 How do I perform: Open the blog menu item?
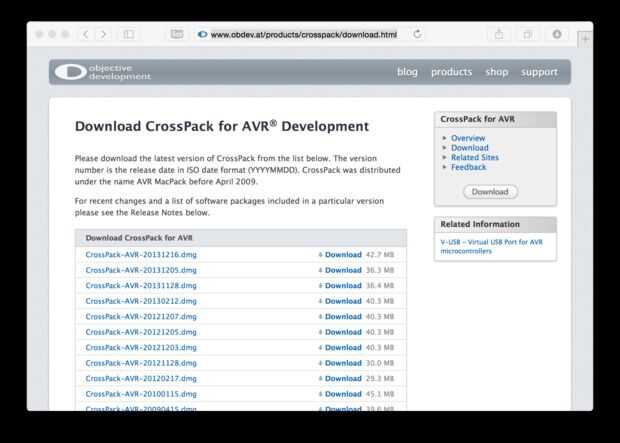click(407, 72)
